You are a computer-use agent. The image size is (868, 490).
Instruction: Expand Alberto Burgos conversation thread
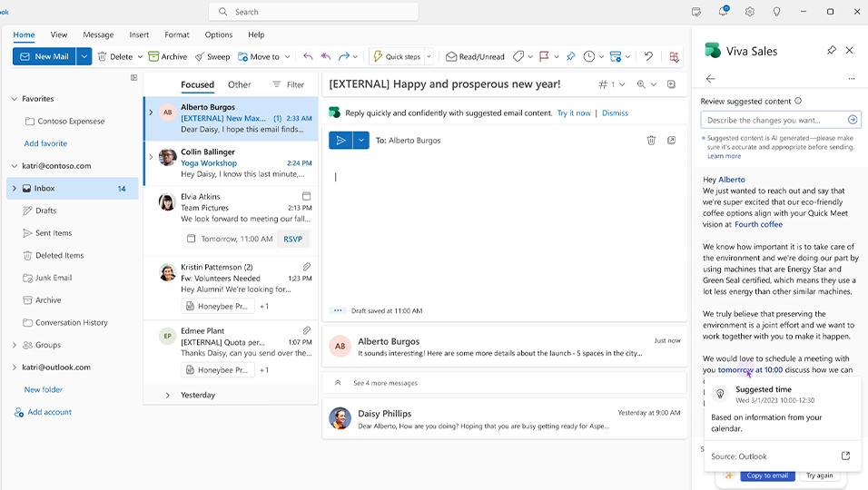pos(151,113)
